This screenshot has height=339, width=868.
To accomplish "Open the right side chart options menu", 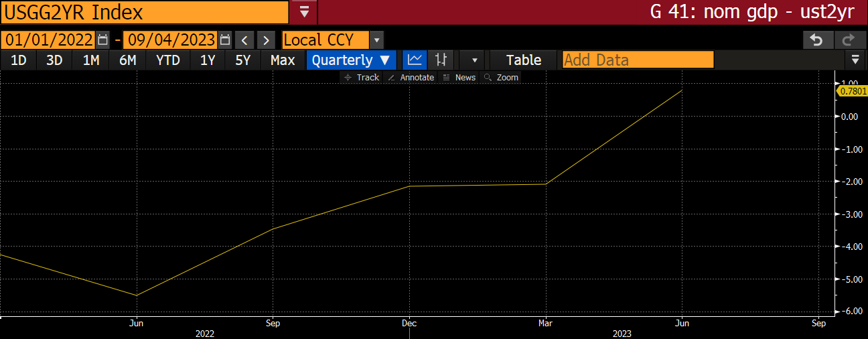I will 855,60.
